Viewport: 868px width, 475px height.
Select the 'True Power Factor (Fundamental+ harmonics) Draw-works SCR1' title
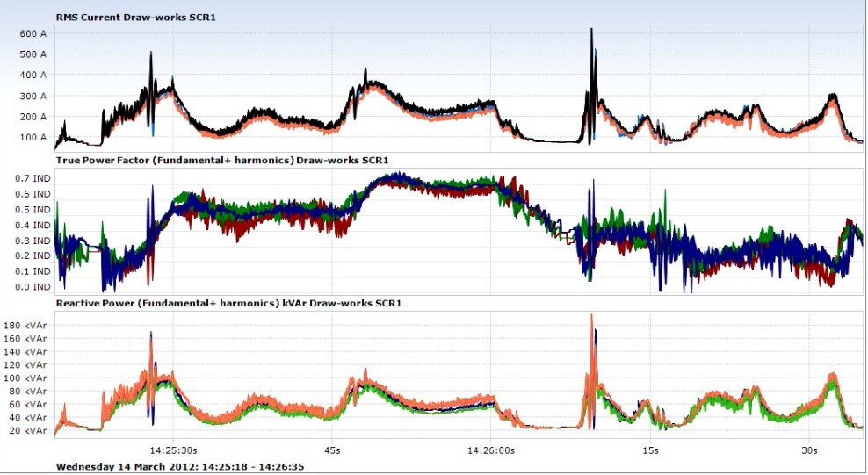(x=222, y=161)
